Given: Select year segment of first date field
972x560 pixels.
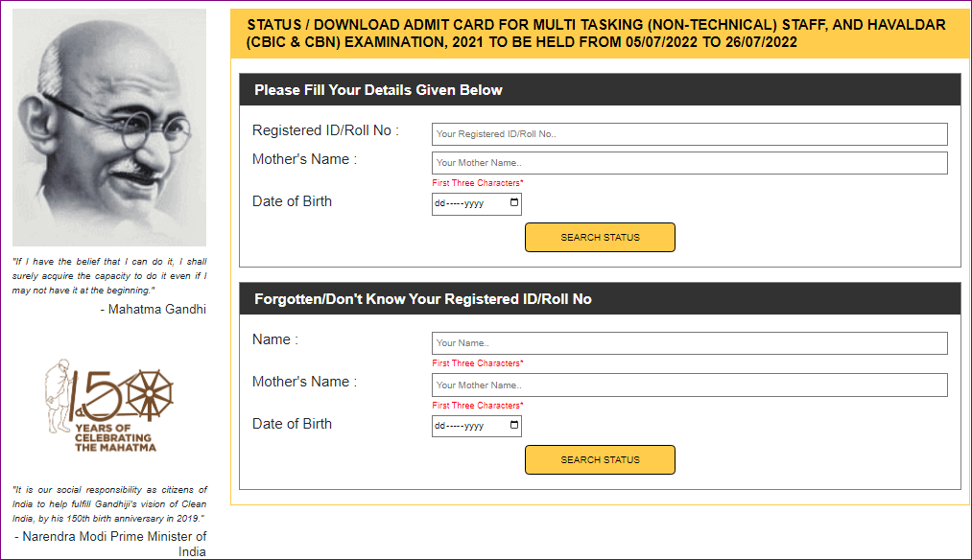Looking at the screenshot, I should (473, 203).
